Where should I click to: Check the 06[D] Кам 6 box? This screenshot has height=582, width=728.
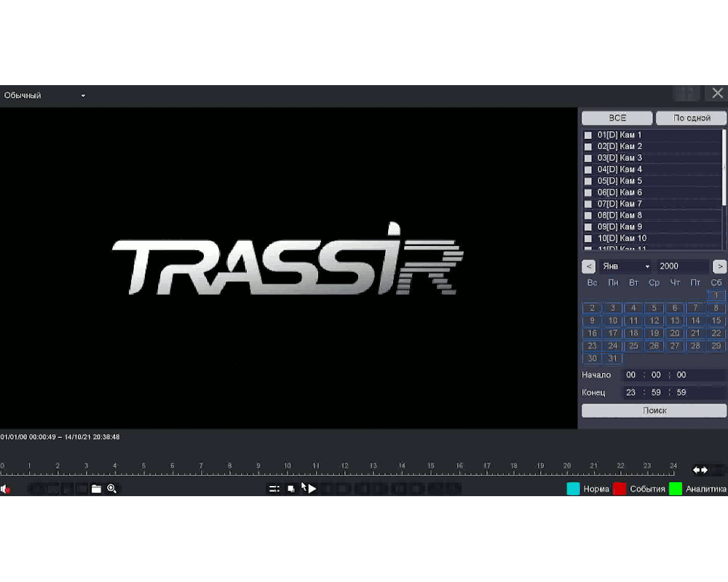click(587, 193)
